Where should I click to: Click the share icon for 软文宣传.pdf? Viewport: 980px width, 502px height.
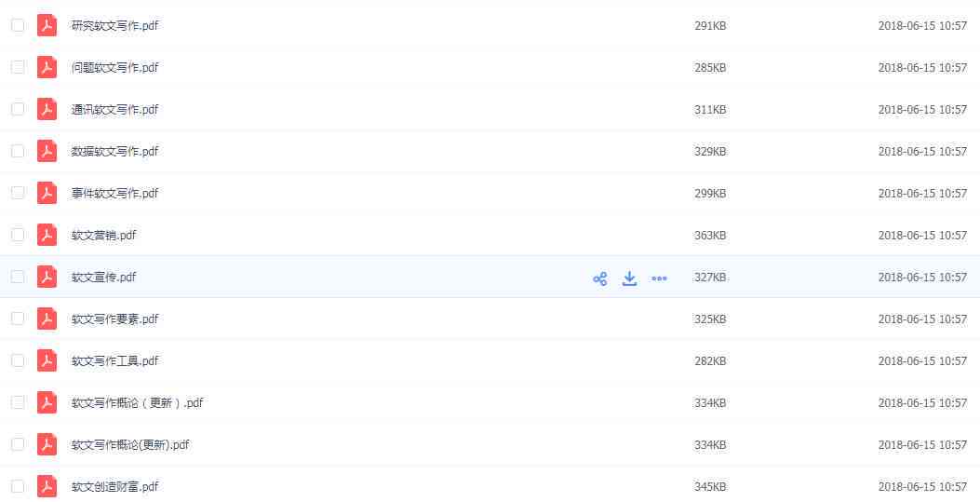point(600,278)
